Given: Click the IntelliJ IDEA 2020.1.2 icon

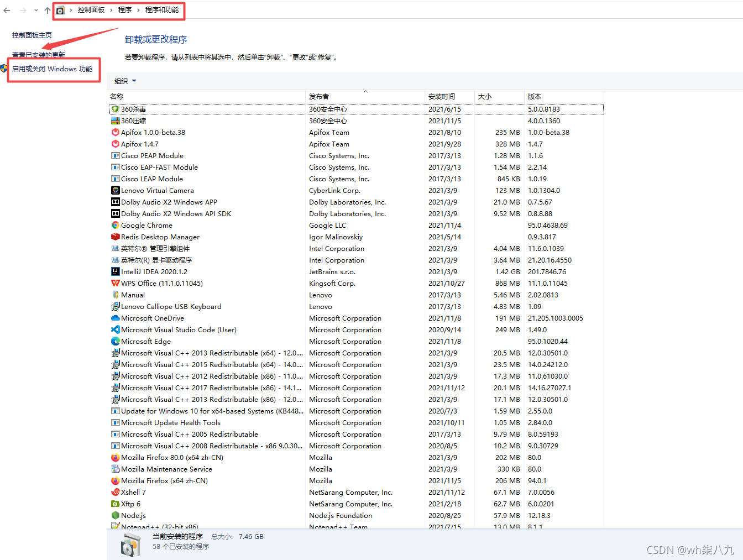Looking at the screenshot, I should 116,271.
